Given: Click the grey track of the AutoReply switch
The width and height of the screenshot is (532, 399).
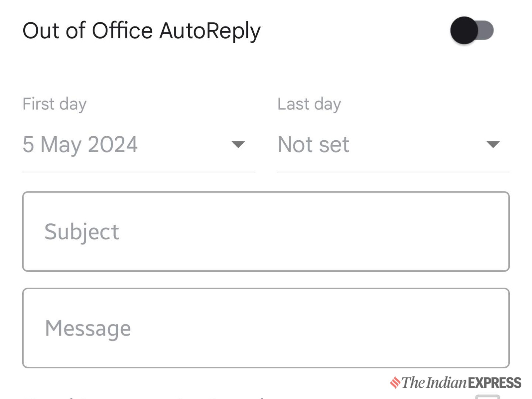Looking at the screenshot, I should click(486, 30).
